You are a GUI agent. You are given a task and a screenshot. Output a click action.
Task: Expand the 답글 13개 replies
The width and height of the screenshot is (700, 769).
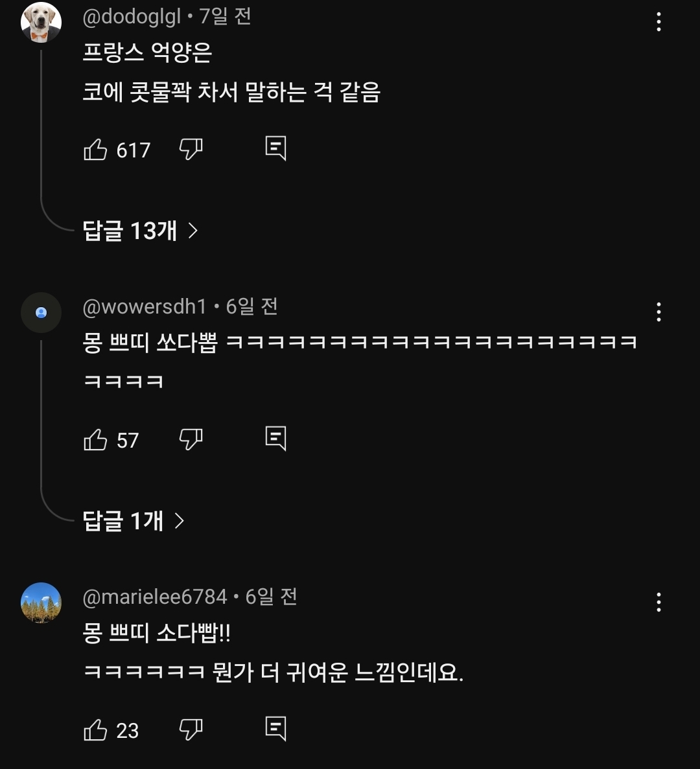140,230
